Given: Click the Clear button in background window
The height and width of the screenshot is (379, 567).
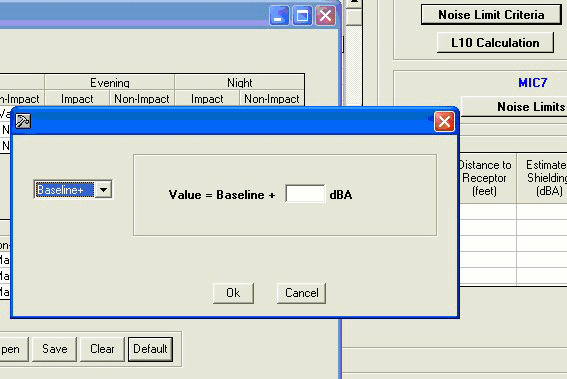Looking at the screenshot, I should coord(102,349).
